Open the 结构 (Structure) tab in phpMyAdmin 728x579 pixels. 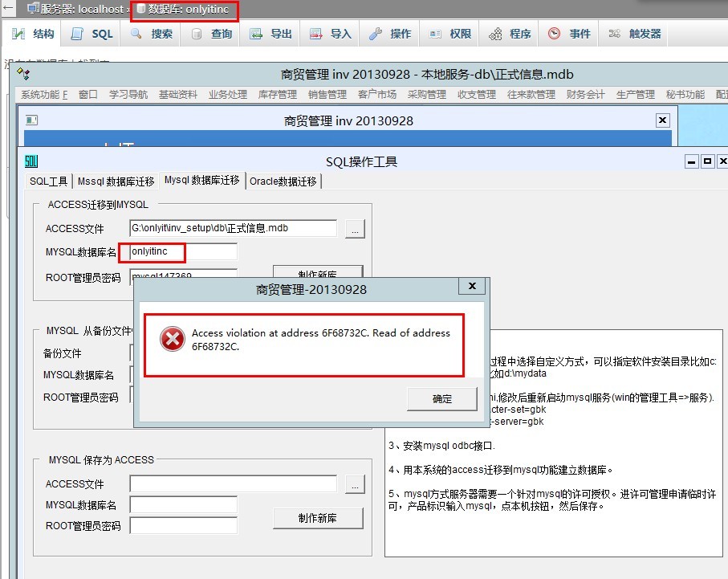click(x=35, y=34)
